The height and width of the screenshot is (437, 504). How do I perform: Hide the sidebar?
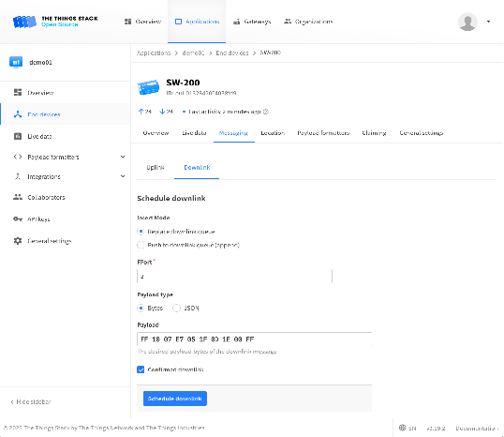(x=31, y=401)
